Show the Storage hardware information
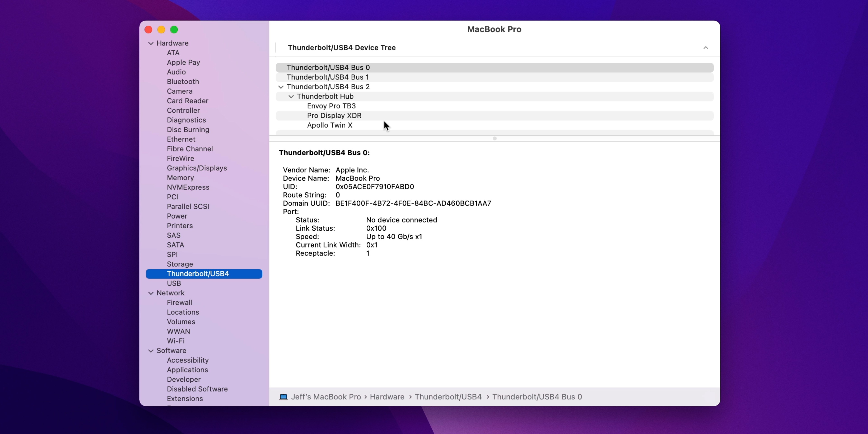The height and width of the screenshot is (434, 868). (x=180, y=264)
